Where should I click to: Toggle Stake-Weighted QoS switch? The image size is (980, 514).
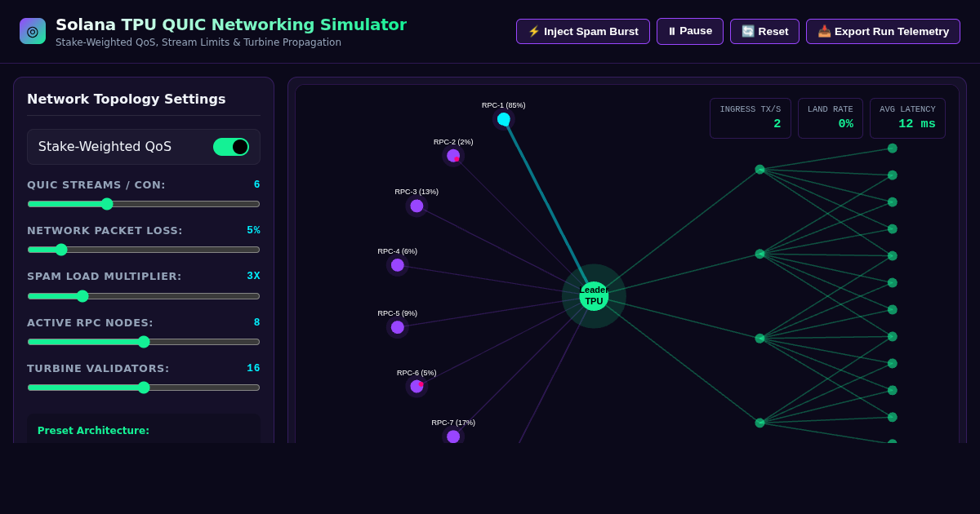[x=231, y=147]
